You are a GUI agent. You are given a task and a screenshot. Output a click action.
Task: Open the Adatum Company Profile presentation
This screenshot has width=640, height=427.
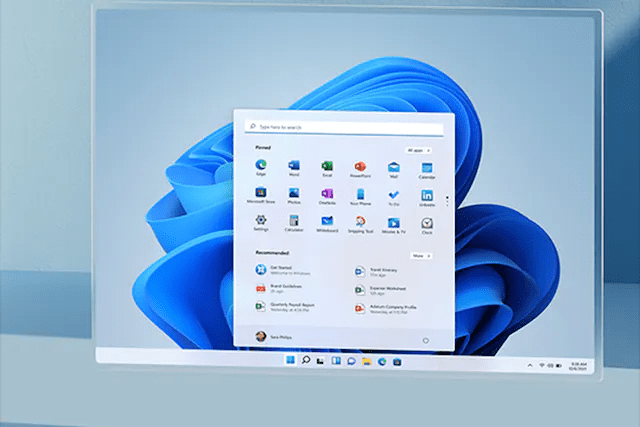386,309
